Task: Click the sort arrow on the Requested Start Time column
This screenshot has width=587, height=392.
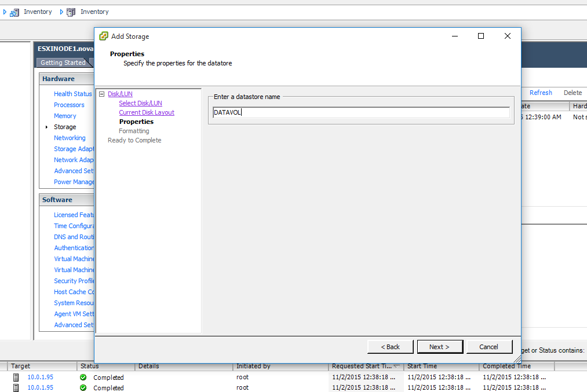Action: tap(396, 366)
